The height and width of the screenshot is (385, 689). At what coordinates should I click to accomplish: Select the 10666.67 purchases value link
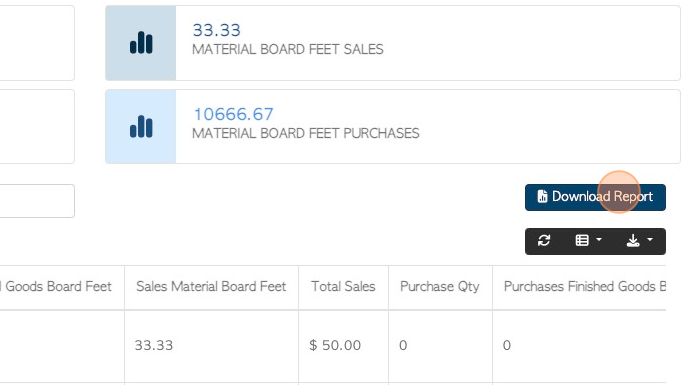[233, 114]
